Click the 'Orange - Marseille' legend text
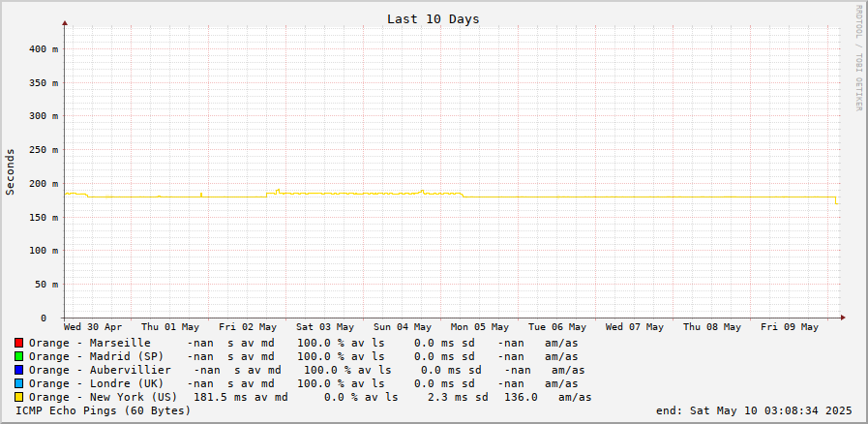This screenshot has height=424, width=868. click(90, 343)
